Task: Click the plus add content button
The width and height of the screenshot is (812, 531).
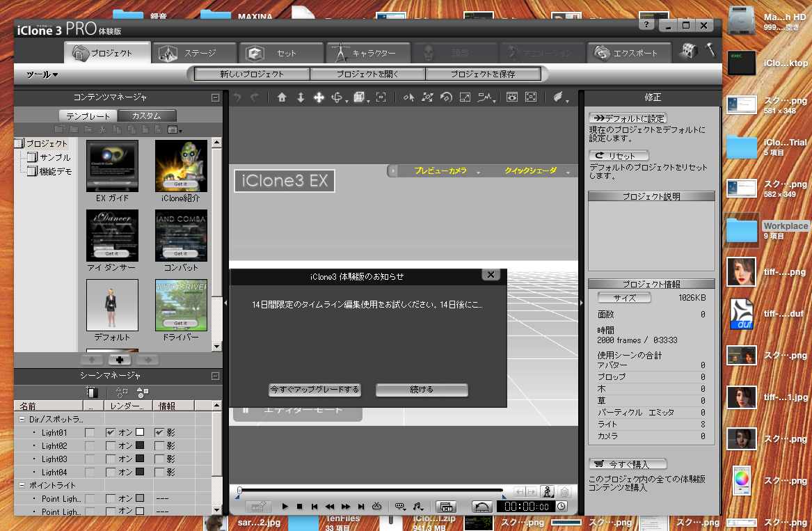Action: (x=120, y=360)
